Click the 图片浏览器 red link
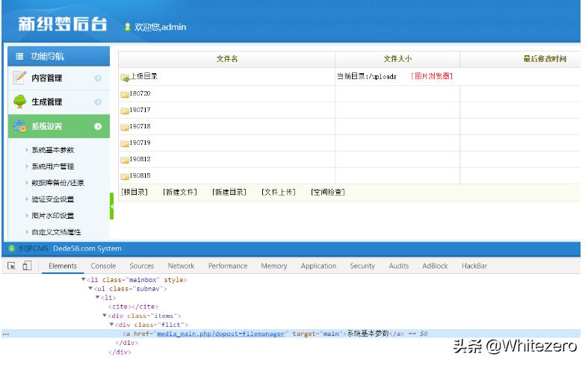Viewport: 588px width, 365px height. click(432, 76)
